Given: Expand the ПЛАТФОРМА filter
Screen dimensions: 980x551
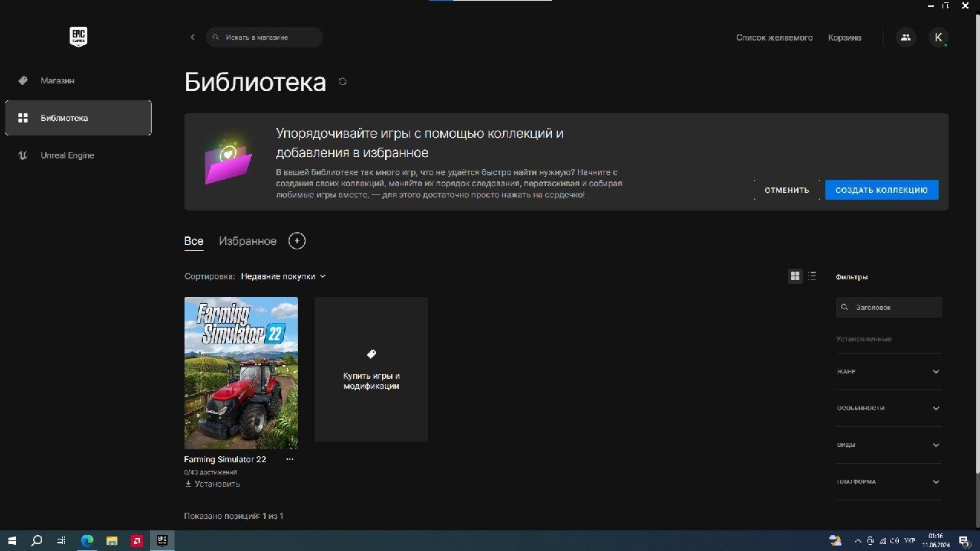Looking at the screenshot, I should coord(889,481).
